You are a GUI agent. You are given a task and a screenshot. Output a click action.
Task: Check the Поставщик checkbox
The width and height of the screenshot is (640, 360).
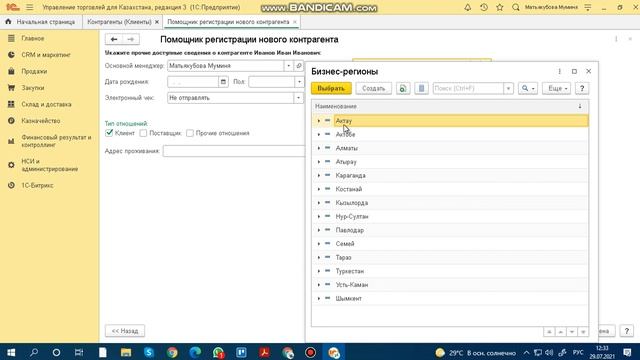(143, 133)
